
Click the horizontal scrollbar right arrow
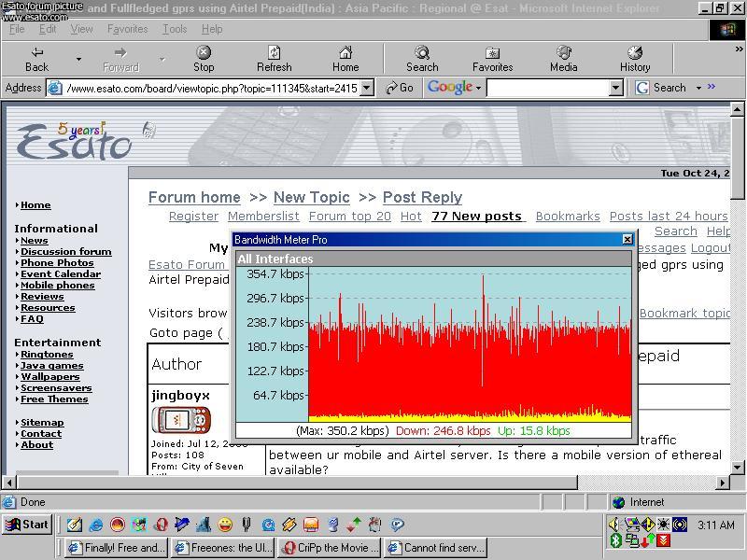point(723,483)
